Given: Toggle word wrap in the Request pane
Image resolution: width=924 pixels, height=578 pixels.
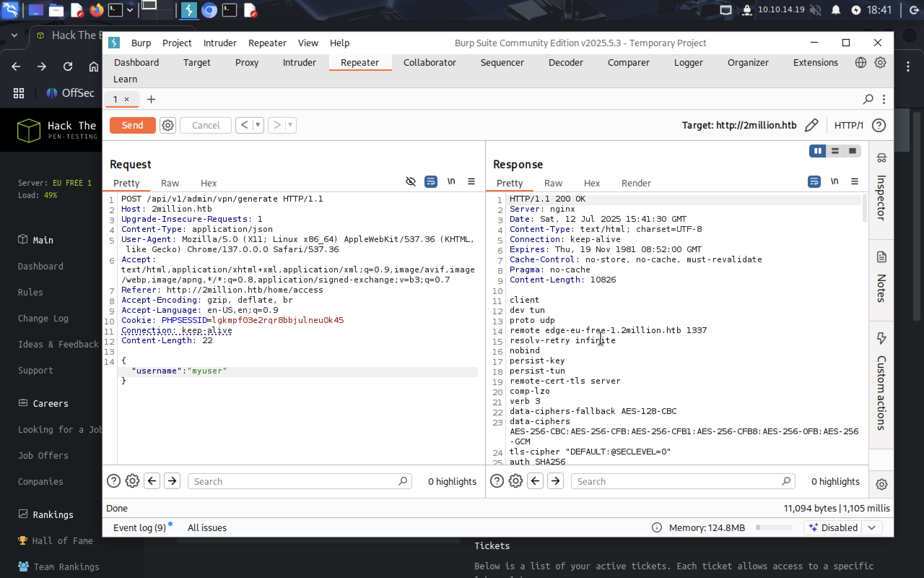Looking at the screenshot, I should [x=431, y=181].
